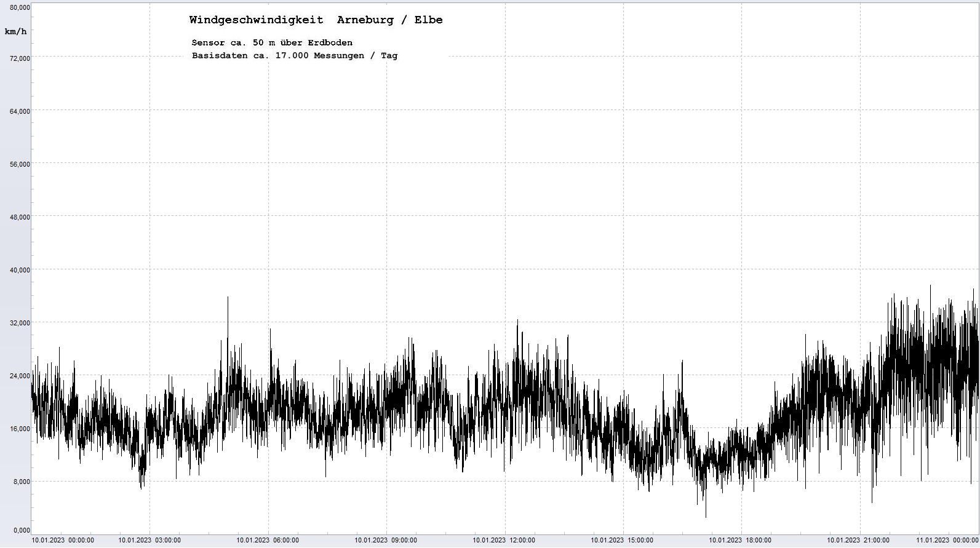Click the 0,000 y-axis label
Image resolution: width=980 pixels, height=548 pixels.
[x=22, y=530]
